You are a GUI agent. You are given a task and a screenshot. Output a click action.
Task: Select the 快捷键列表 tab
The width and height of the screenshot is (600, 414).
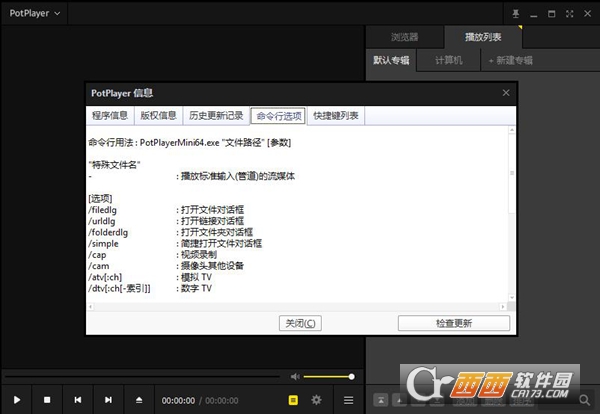tap(337, 116)
